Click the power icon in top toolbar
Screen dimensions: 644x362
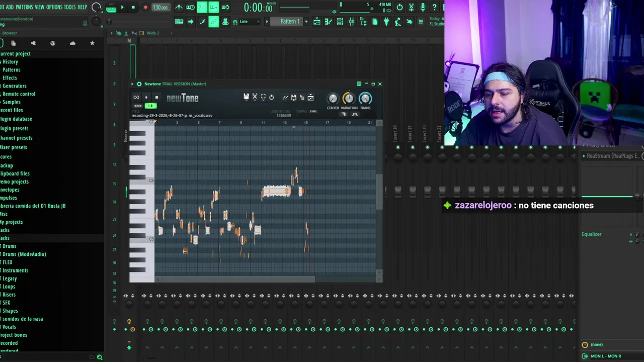click(x=399, y=8)
